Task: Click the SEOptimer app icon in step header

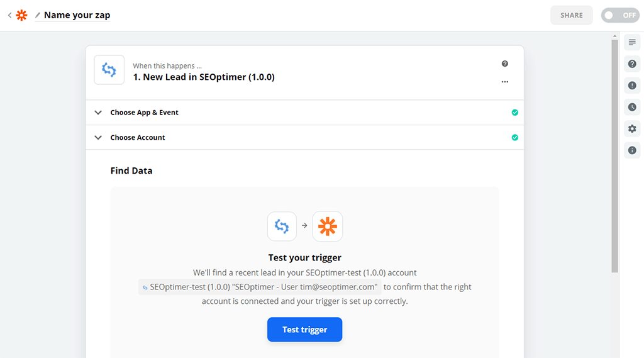Action: point(109,70)
